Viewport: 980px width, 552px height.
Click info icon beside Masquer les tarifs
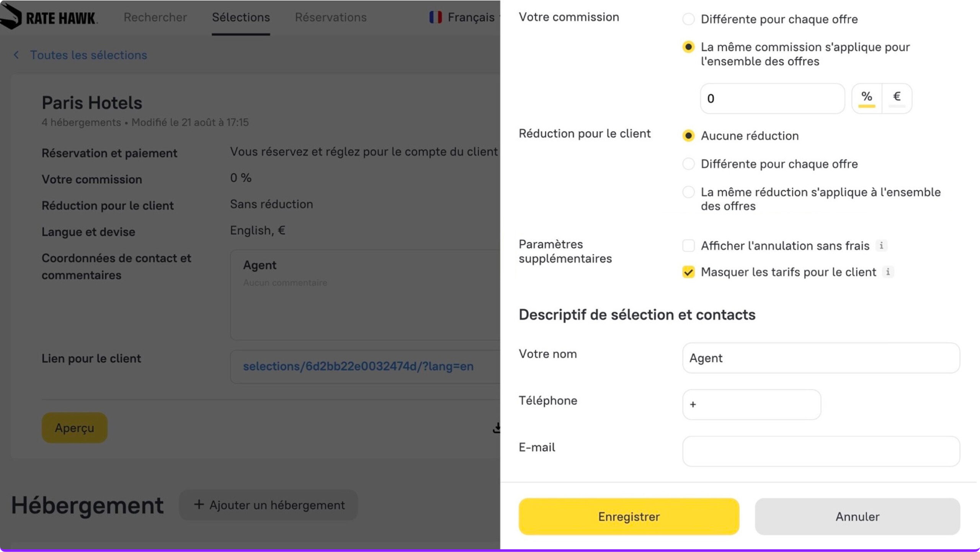tap(888, 272)
